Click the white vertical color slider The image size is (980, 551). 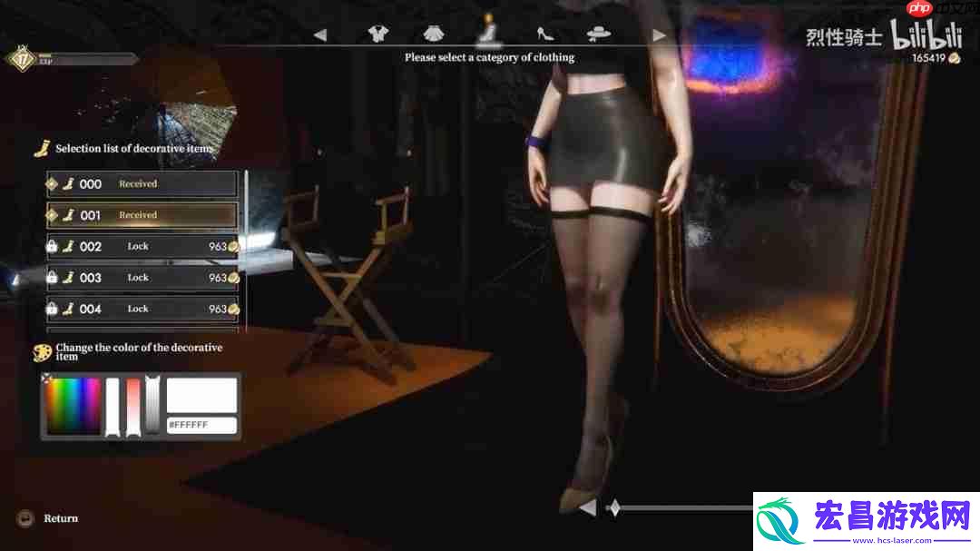113,407
